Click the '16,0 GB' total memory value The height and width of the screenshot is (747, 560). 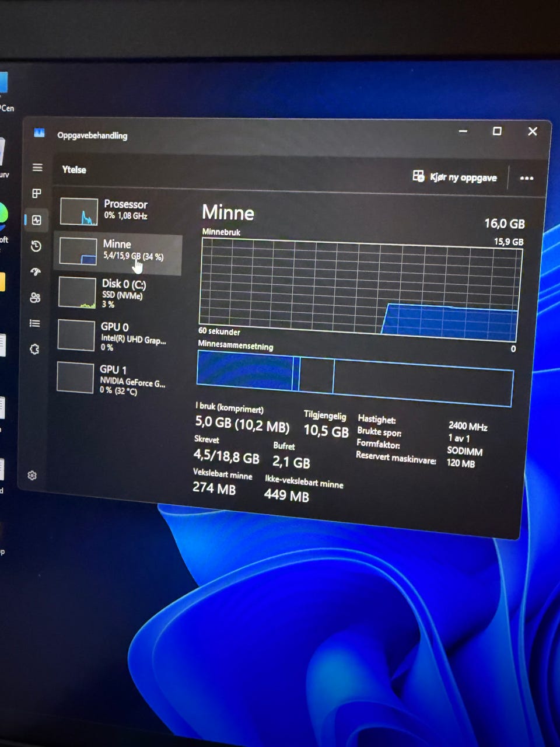click(x=505, y=223)
